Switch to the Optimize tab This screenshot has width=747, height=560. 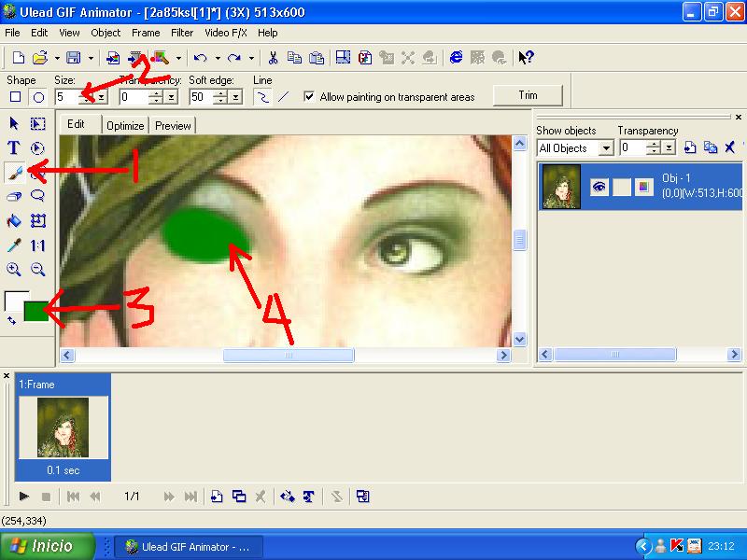tap(125, 126)
